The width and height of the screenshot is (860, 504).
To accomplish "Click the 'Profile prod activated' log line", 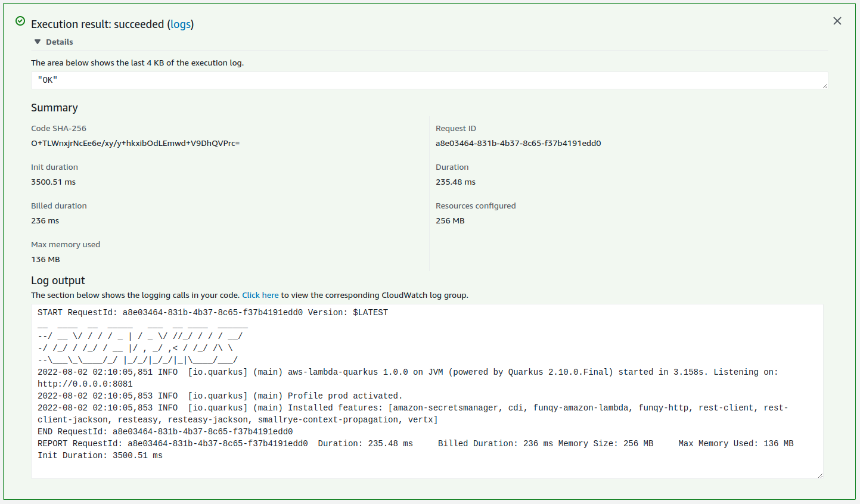I will 220,396.
